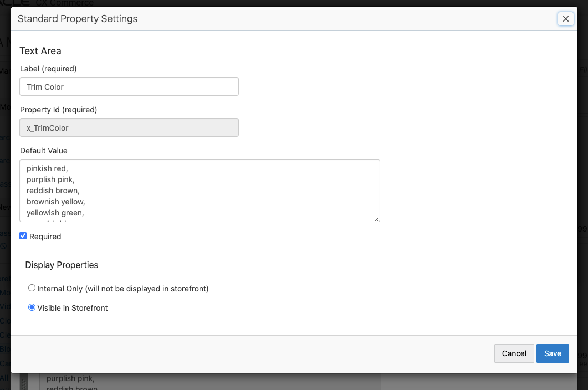Click the 'Property Id (required)' field caption
The height and width of the screenshot is (390, 588).
[x=58, y=110]
